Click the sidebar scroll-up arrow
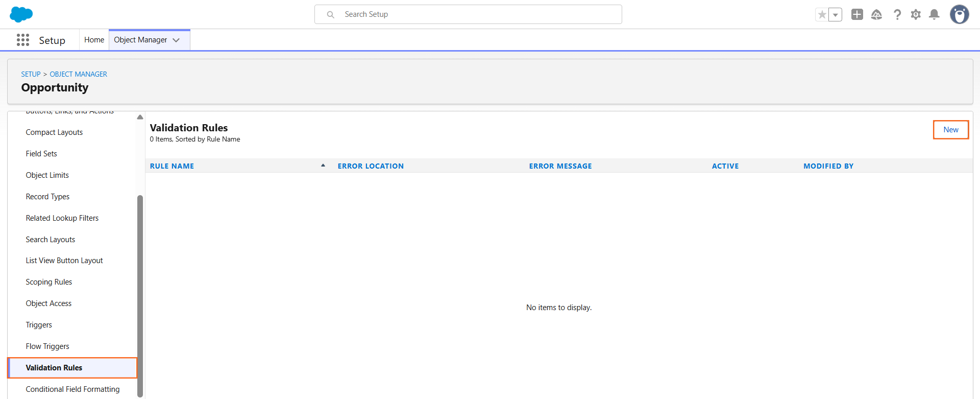The height and width of the screenshot is (399, 980). pyautogui.click(x=140, y=117)
